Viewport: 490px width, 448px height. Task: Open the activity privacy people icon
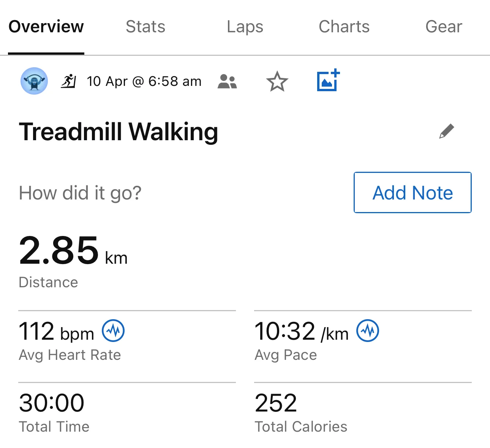point(227,81)
